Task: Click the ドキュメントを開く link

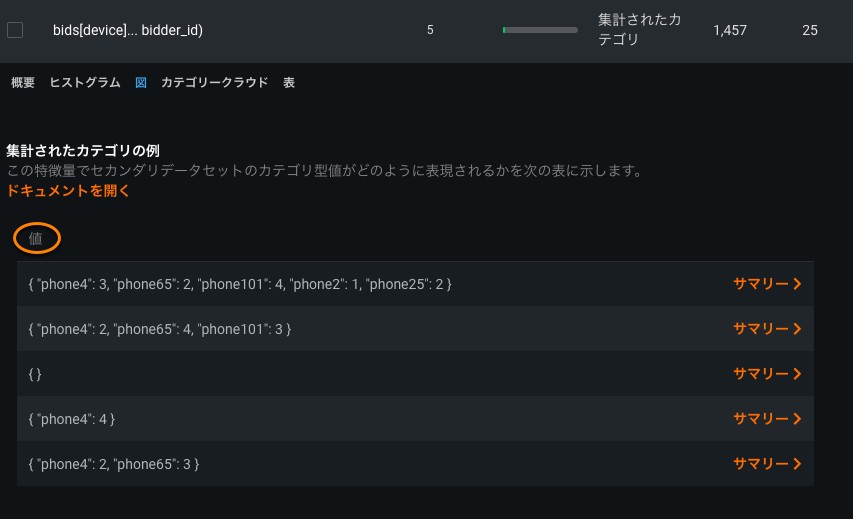Action: point(68,190)
